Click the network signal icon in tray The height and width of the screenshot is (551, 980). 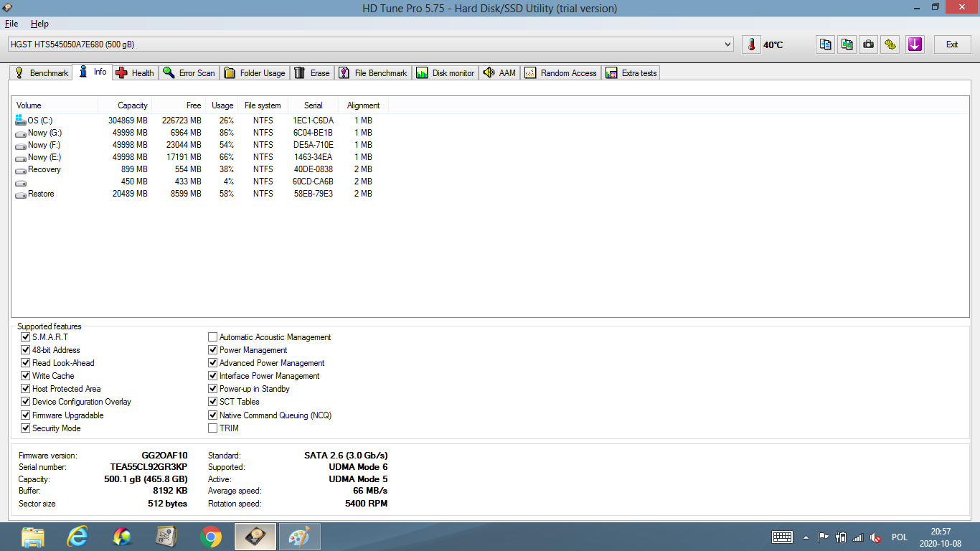click(858, 537)
